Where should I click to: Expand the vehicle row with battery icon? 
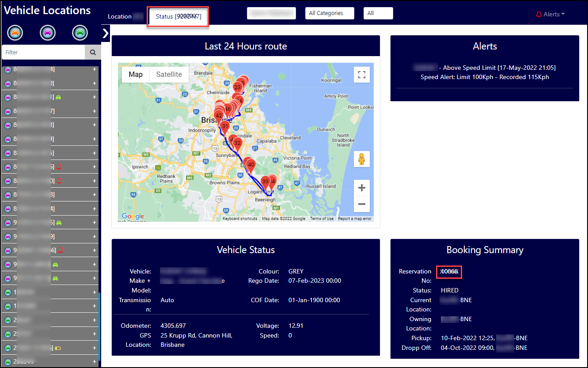click(x=94, y=348)
